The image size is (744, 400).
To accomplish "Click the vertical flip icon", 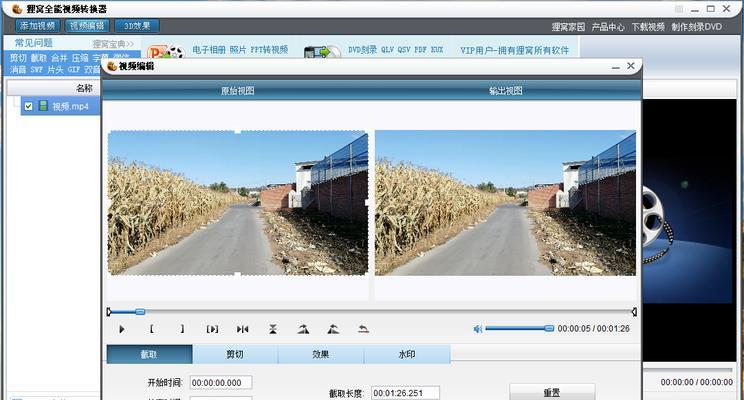I will click(x=273, y=329).
